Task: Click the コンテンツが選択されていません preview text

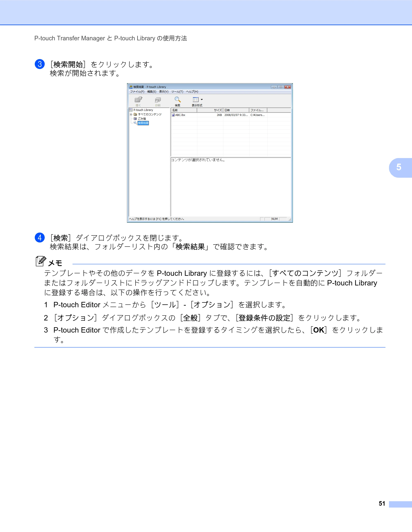Action: pyautogui.click(x=198, y=160)
